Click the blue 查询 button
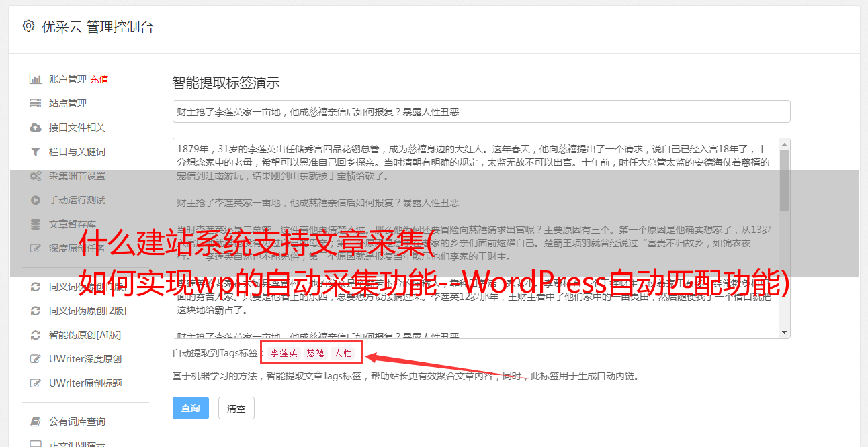 (x=191, y=408)
